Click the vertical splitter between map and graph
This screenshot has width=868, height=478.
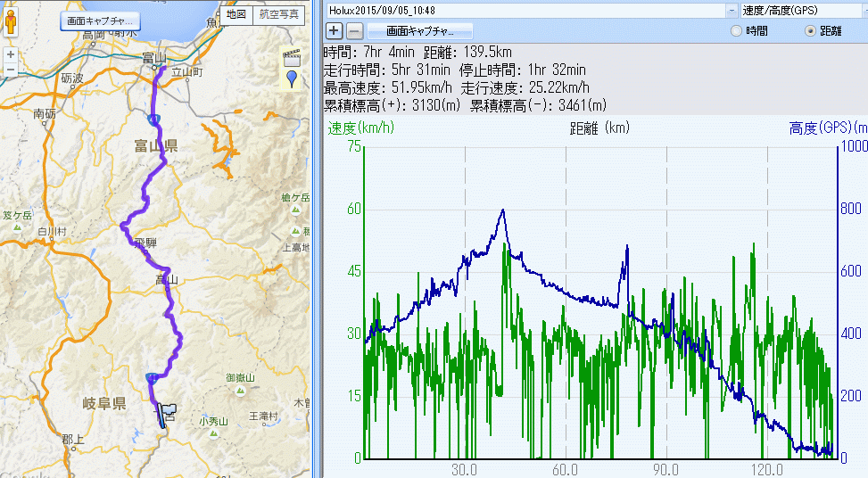(316, 239)
